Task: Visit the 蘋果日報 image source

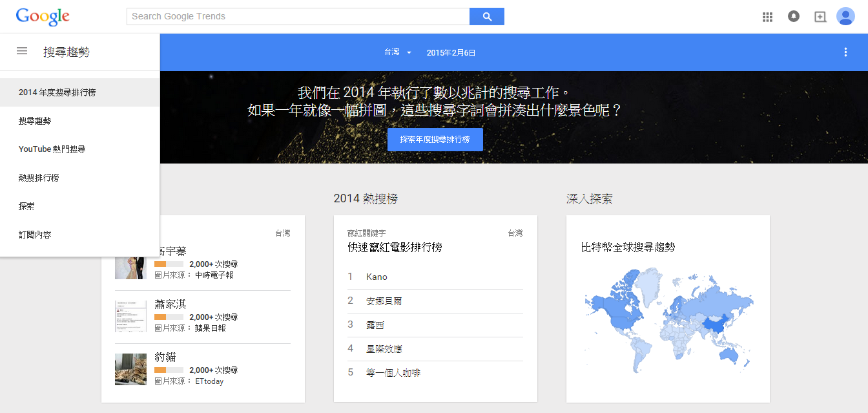Action: (x=211, y=328)
